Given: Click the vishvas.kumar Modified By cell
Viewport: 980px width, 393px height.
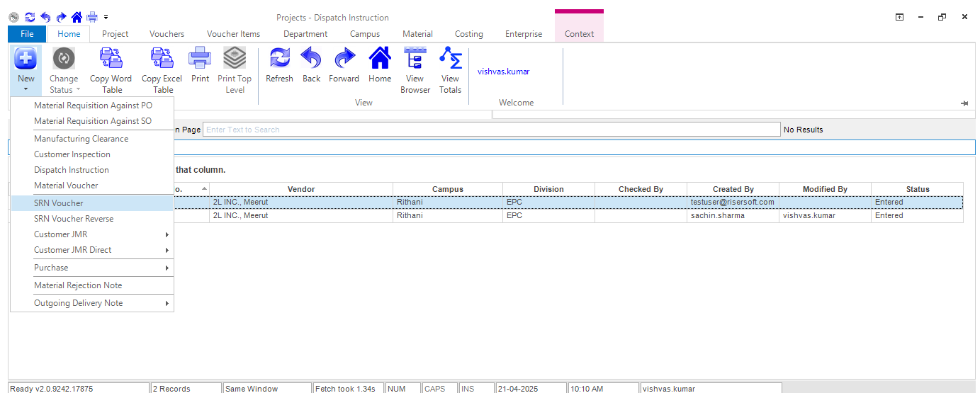Looking at the screenshot, I should click(x=825, y=215).
